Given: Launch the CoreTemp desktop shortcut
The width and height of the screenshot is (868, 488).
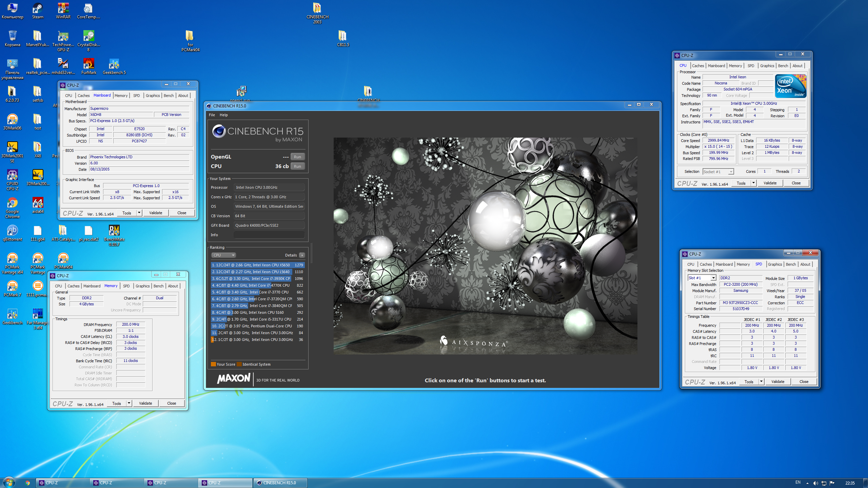Looking at the screenshot, I should click(88, 11).
